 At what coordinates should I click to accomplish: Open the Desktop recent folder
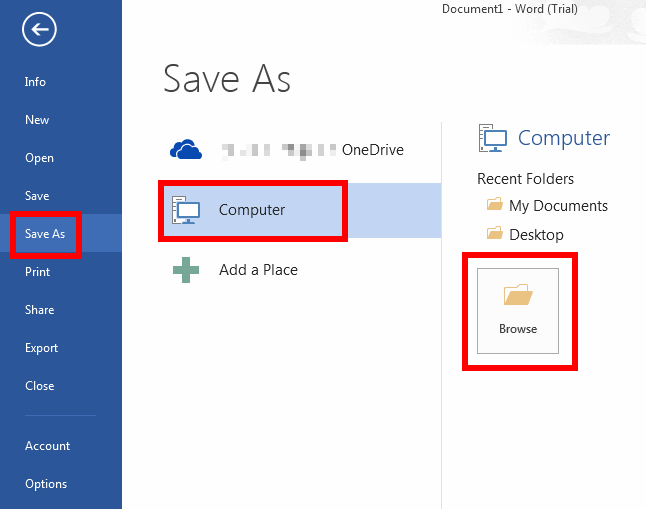(x=536, y=235)
